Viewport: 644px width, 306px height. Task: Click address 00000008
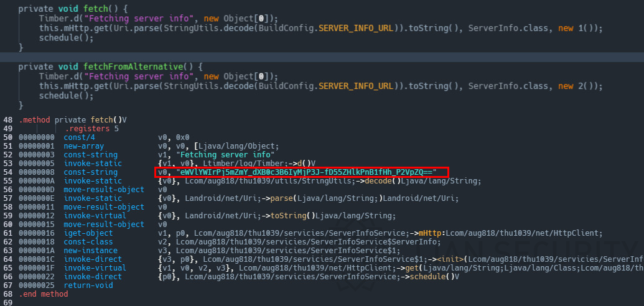37,172
